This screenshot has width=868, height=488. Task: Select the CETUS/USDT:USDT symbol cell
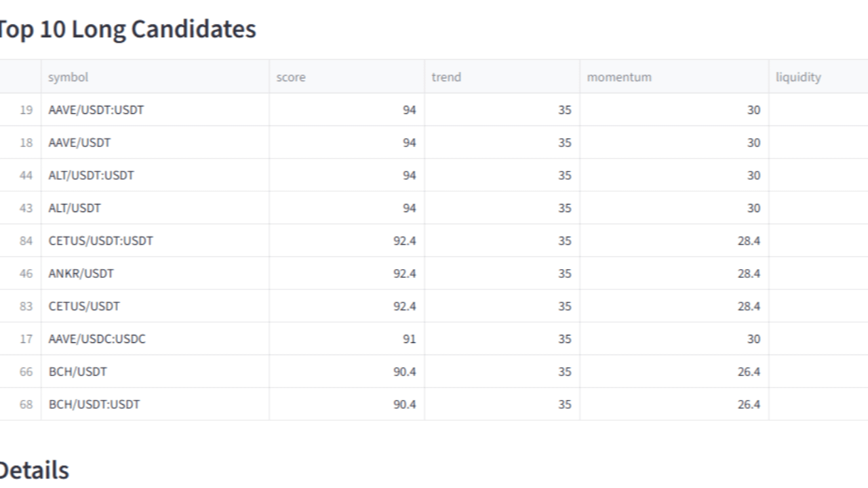pyautogui.click(x=155, y=241)
